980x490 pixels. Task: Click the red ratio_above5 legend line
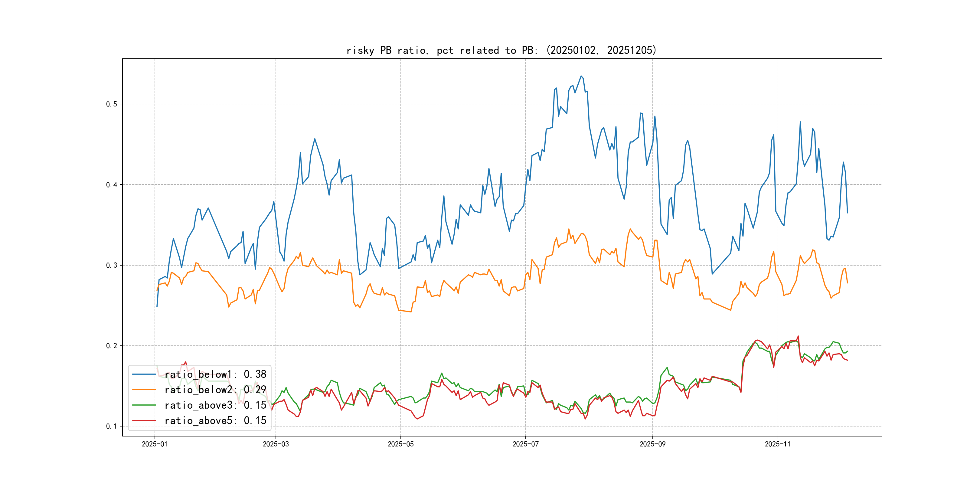click(x=144, y=420)
